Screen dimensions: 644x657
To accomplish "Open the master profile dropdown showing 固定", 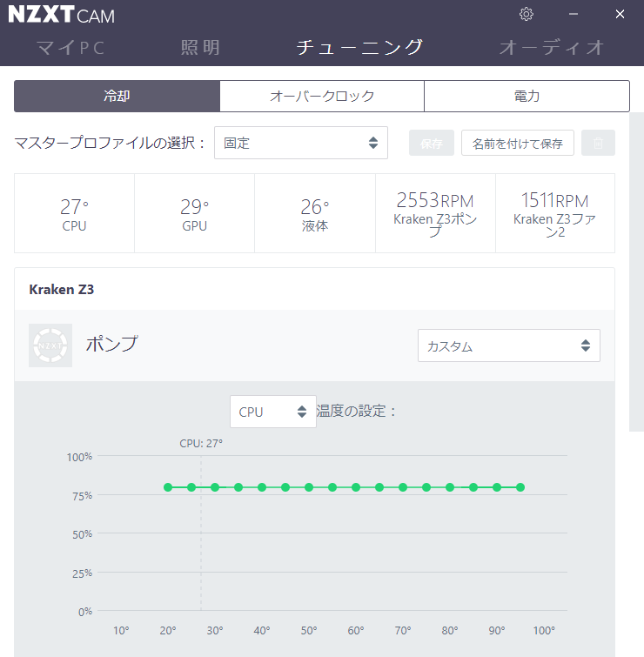I will (301, 143).
